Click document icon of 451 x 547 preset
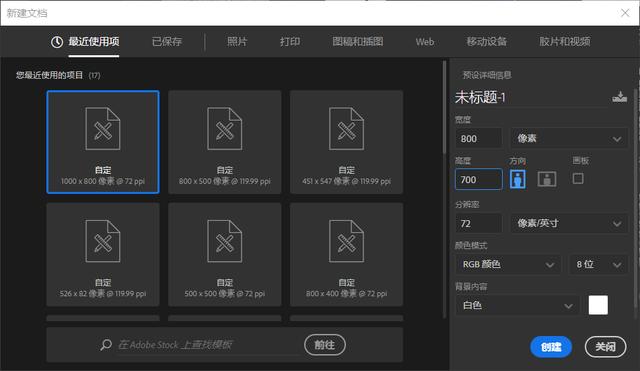640x371 pixels. [x=347, y=129]
